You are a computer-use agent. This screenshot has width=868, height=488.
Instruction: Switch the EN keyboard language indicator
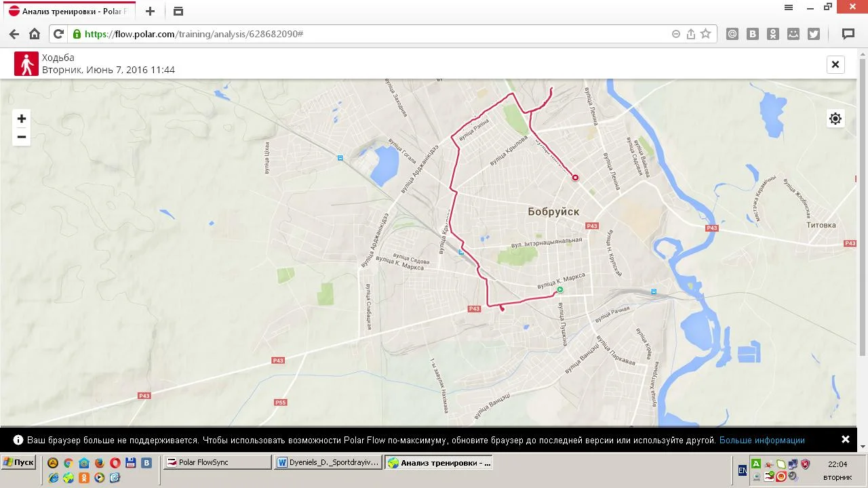(x=742, y=470)
